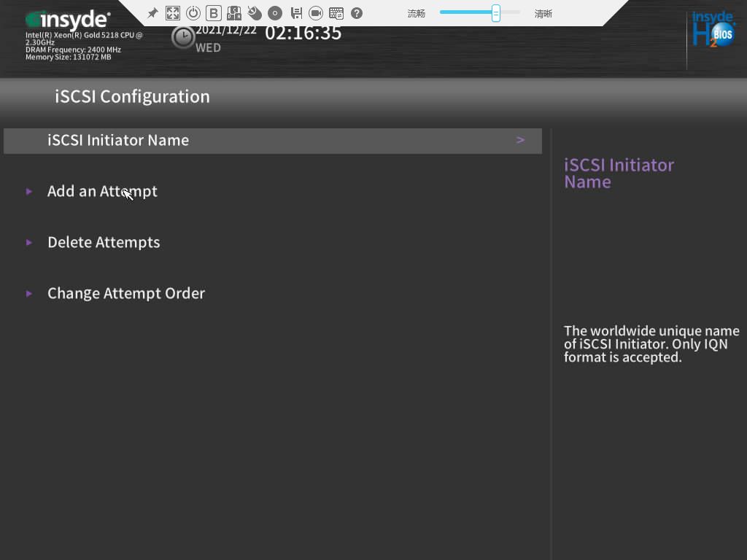Expand the arrow beside Change Attempt Order
The width and height of the screenshot is (747, 560).
tap(29, 294)
